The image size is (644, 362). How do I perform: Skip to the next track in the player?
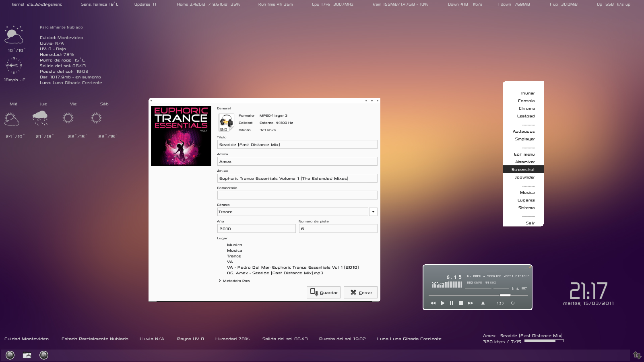(471, 303)
